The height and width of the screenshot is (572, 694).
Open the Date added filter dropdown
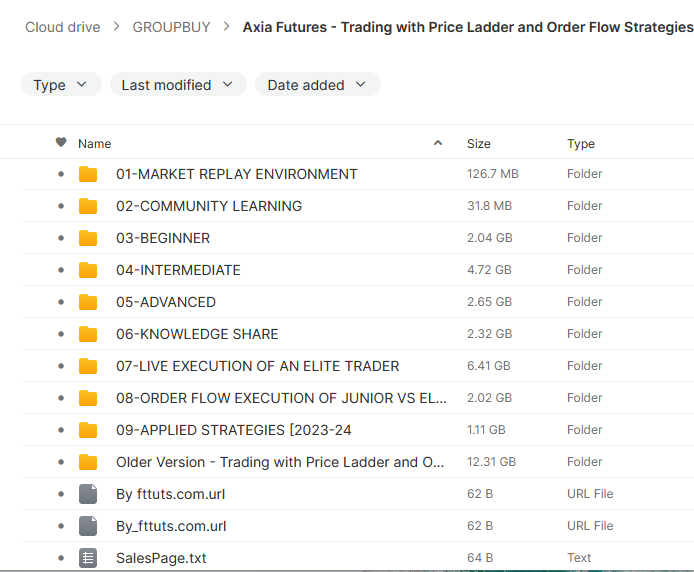tap(318, 85)
